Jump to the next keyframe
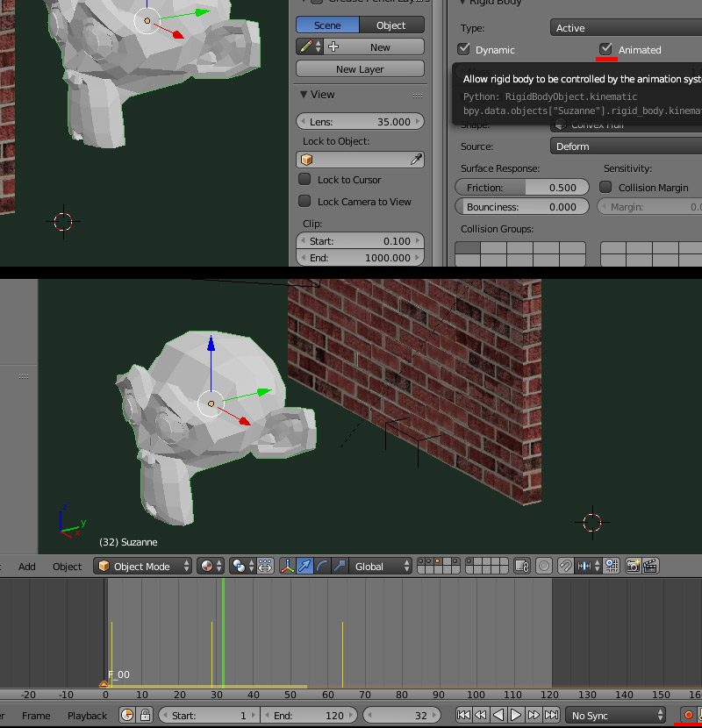Image resolution: width=702 pixels, height=728 pixels. pos(534,715)
